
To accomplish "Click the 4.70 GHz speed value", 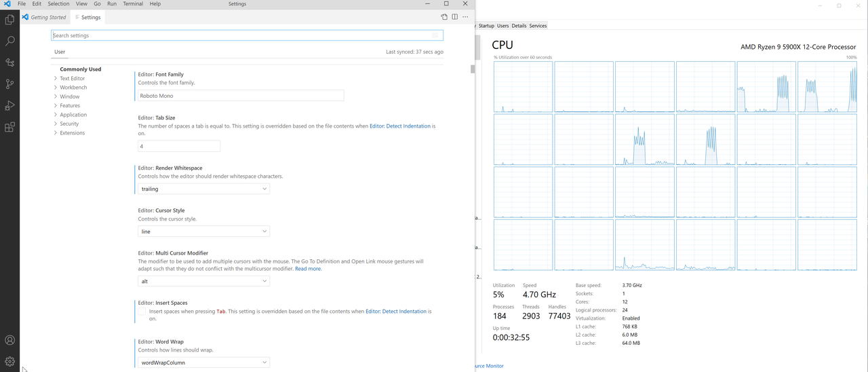I will click(539, 295).
